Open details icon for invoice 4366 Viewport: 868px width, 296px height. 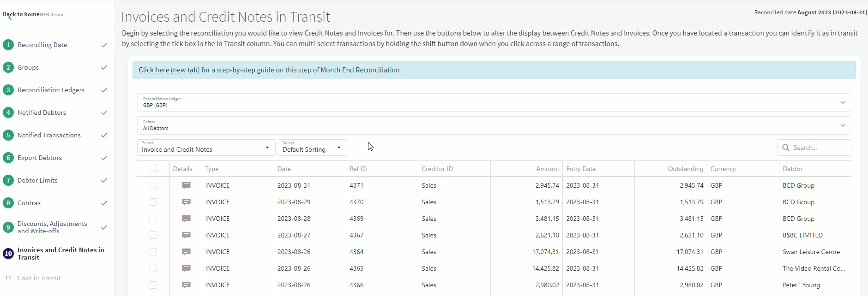[x=186, y=285]
